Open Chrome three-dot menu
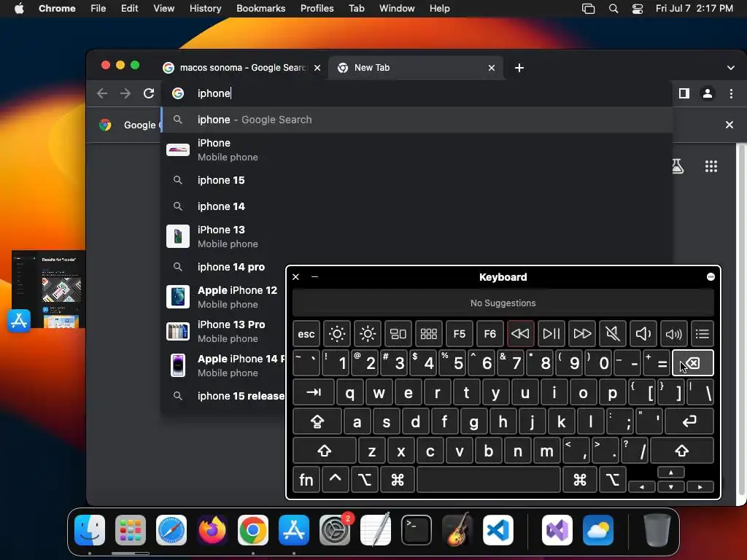This screenshot has width=747, height=560. (x=731, y=93)
